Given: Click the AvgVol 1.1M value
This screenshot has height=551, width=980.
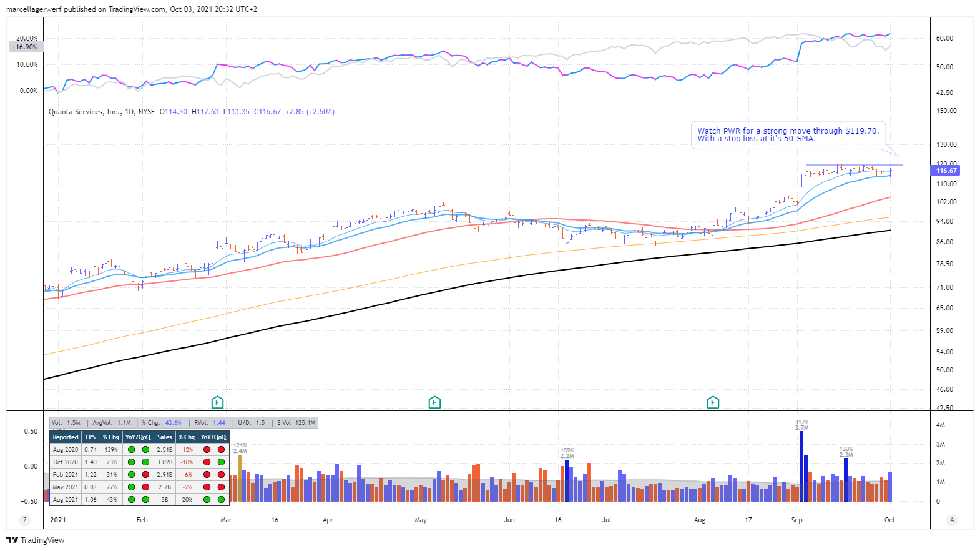Looking at the screenshot, I should click(124, 423).
